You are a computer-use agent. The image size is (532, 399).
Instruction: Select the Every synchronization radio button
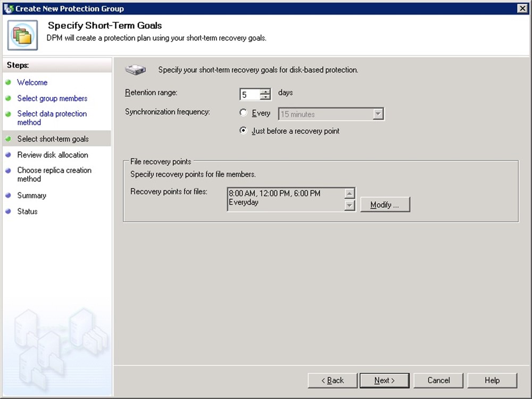click(x=244, y=113)
